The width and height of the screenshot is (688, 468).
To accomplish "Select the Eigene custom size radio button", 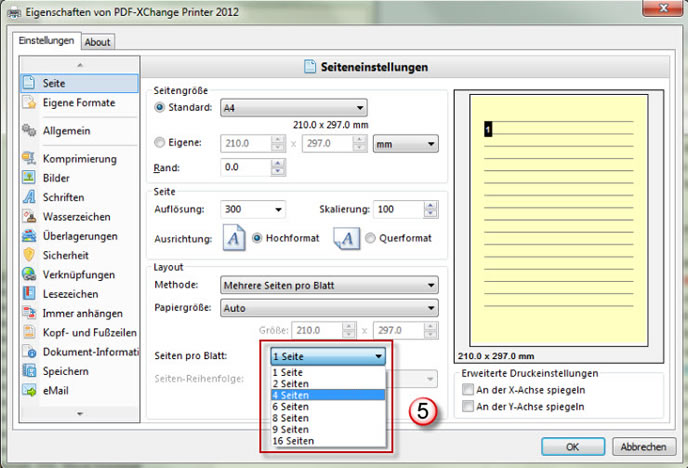I will coord(160,143).
